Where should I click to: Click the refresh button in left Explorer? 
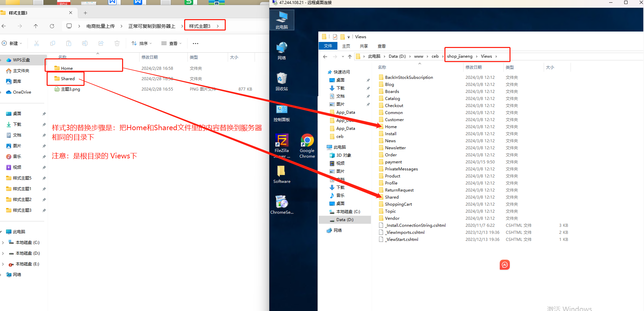click(x=52, y=26)
